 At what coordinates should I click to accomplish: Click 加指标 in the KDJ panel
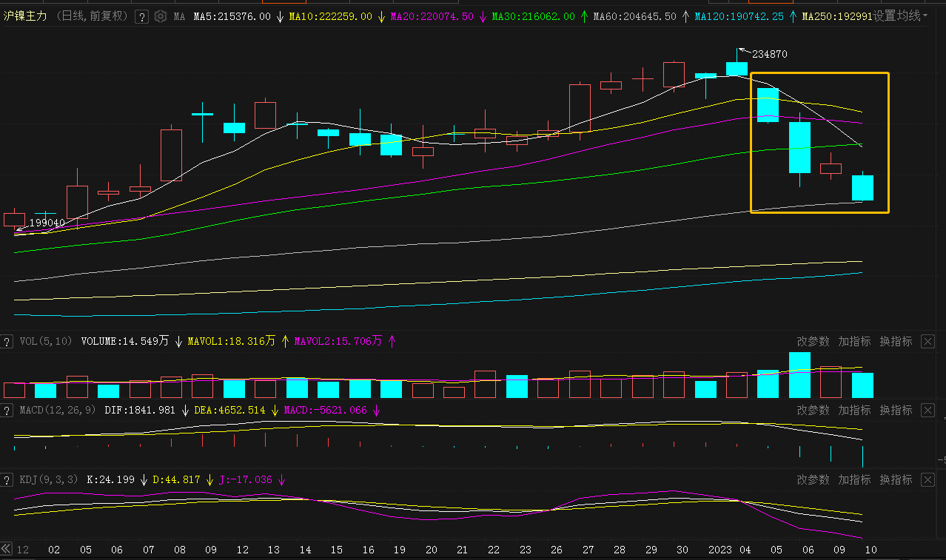click(x=854, y=479)
